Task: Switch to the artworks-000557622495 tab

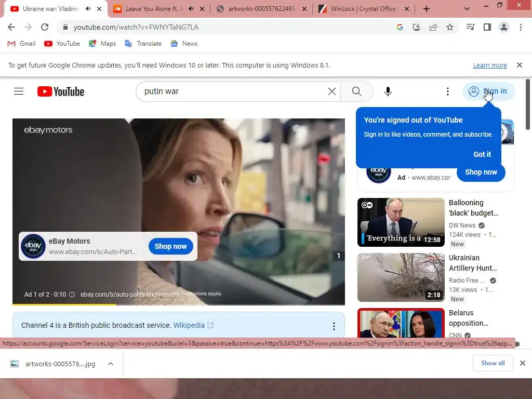Action: pos(261,9)
